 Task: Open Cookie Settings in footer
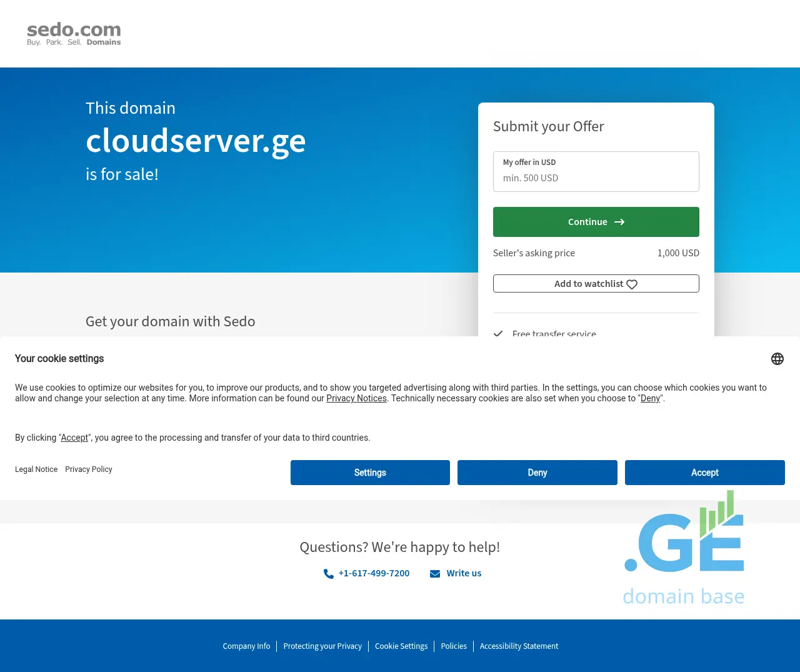click(x=401, y=646)
